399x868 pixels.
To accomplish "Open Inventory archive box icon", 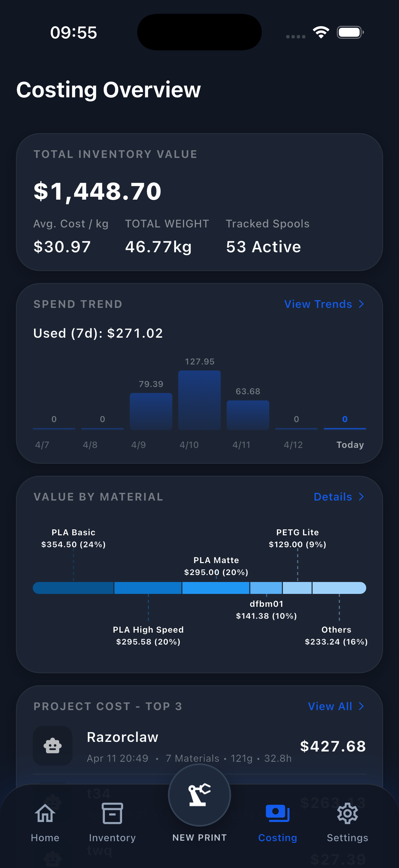I will [x=112, y=813].
